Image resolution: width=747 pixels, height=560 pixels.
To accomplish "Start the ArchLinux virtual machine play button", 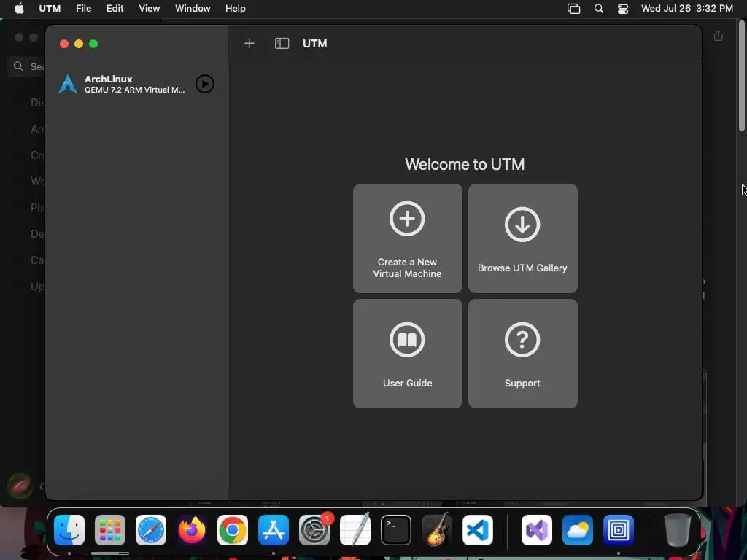I will tap(205, 85).
